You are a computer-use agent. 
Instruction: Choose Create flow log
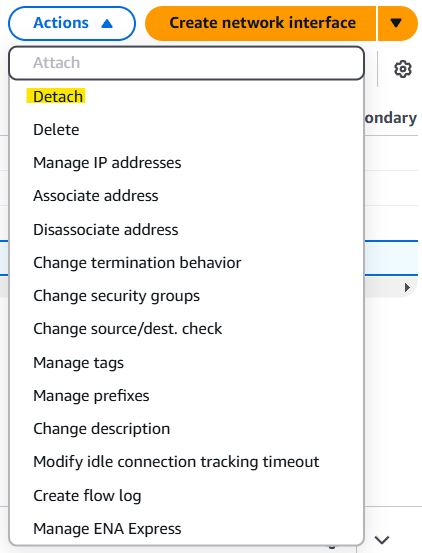(186, 496)
